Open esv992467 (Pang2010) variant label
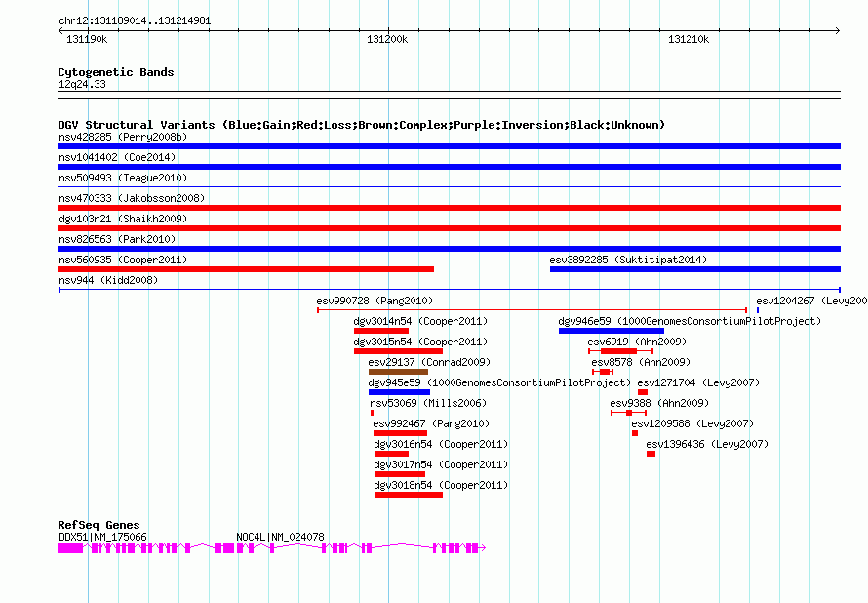Image resolution: width=868 pixels, height=603 pixels. click(x=431, y=423)
